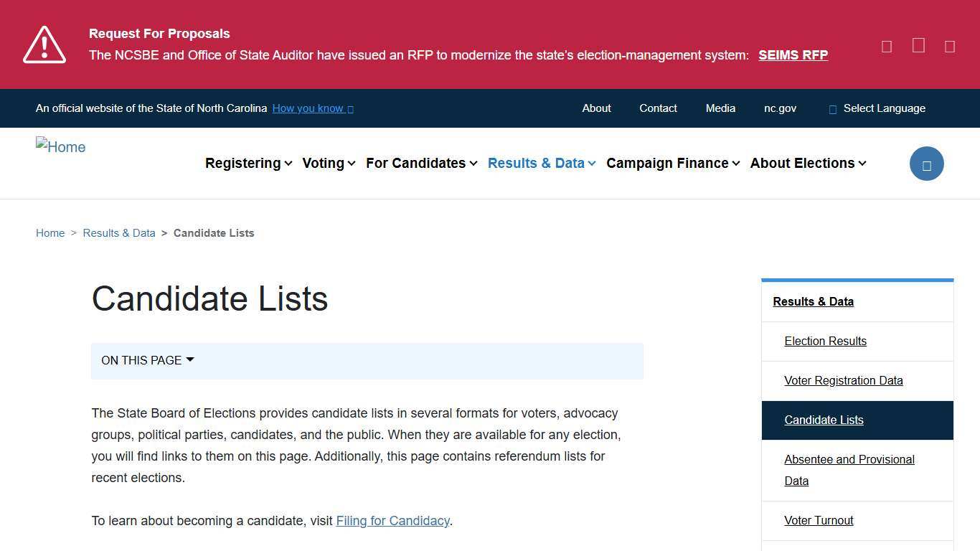Expand the About Elections menu
The image size is (980, 551).
point(808,163)
